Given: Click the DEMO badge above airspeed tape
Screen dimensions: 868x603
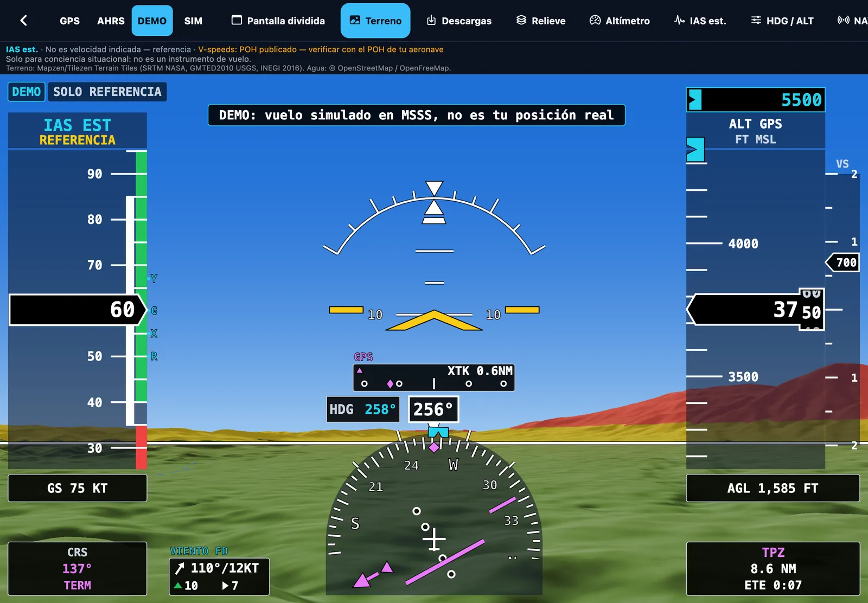Looking at the screenshot, I should (27, 92).
